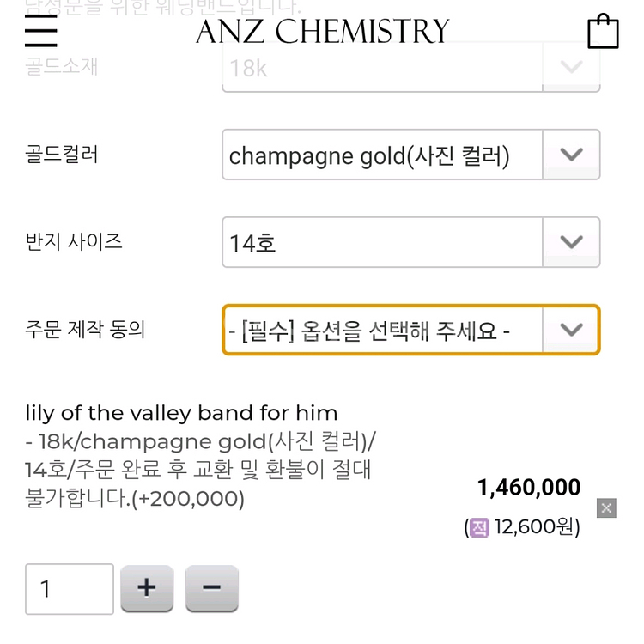Screen dimensions: 644x644
Task: Decrease quantity with the minus button
Action: point(211,587)
